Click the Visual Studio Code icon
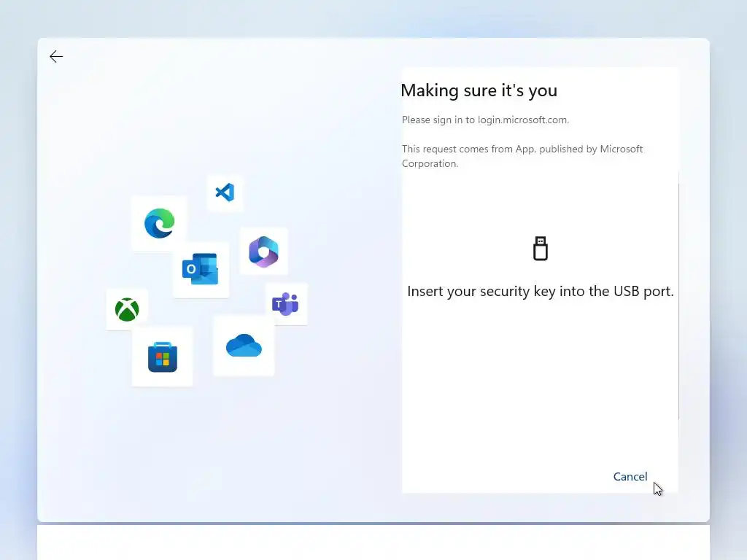Screen dimensions: 747x560 tap(225, 192)
